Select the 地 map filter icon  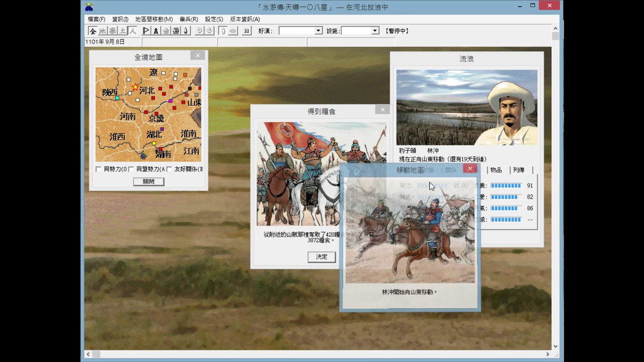(x=103, y=31)
